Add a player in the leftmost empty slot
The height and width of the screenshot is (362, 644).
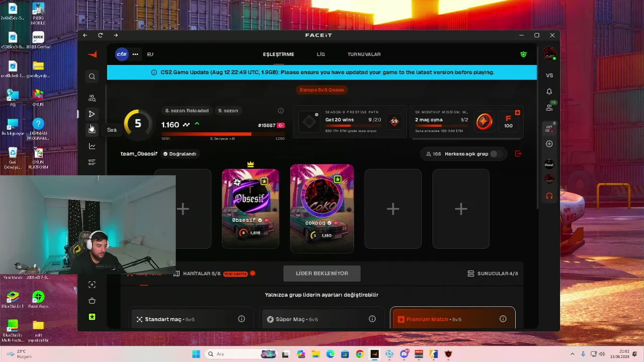point(183,209)
